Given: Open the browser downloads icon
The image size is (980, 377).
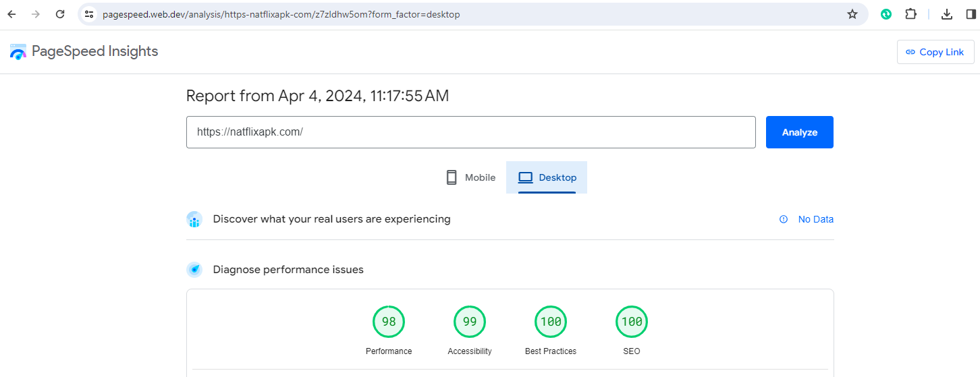Looking at the screenshot, I should coord(947,14).
